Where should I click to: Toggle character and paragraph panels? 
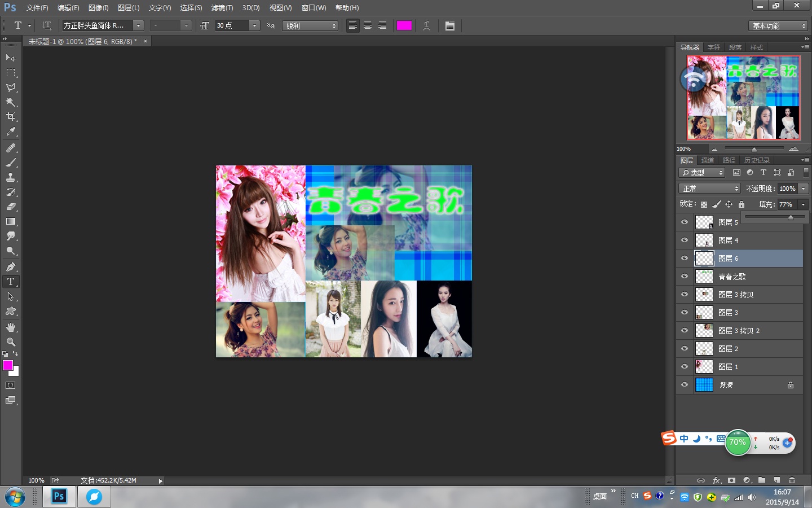click(x=450, y=25)
